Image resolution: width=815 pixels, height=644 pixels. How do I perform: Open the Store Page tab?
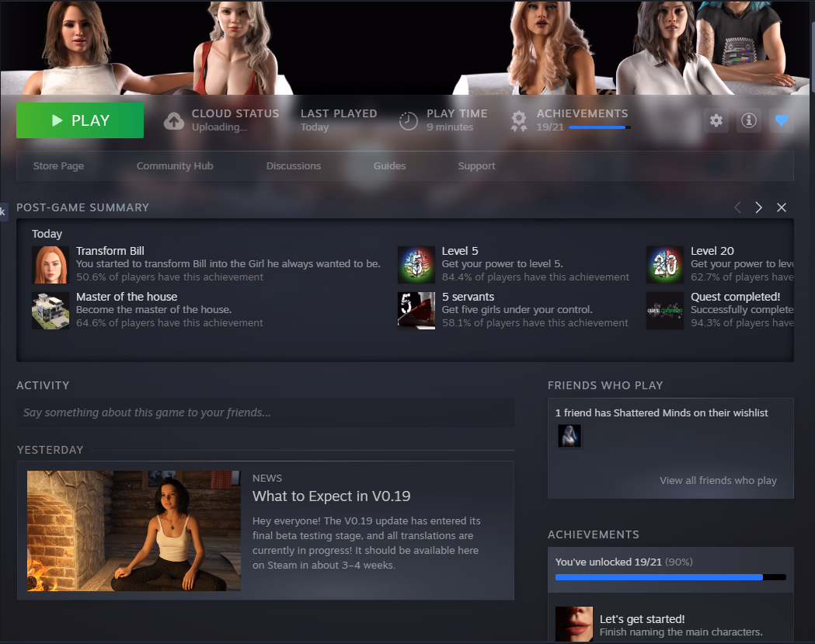pyautogui.click(x=59, y=165)
